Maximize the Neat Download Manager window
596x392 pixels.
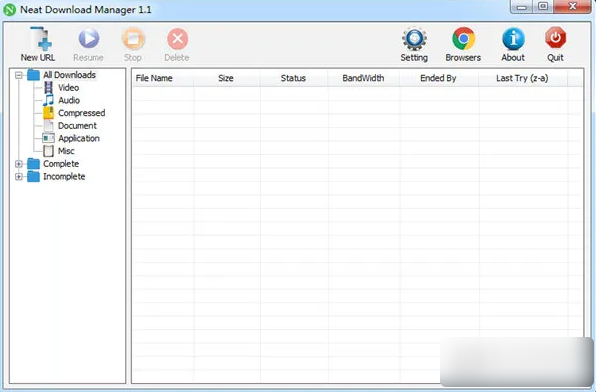(543, 7)
